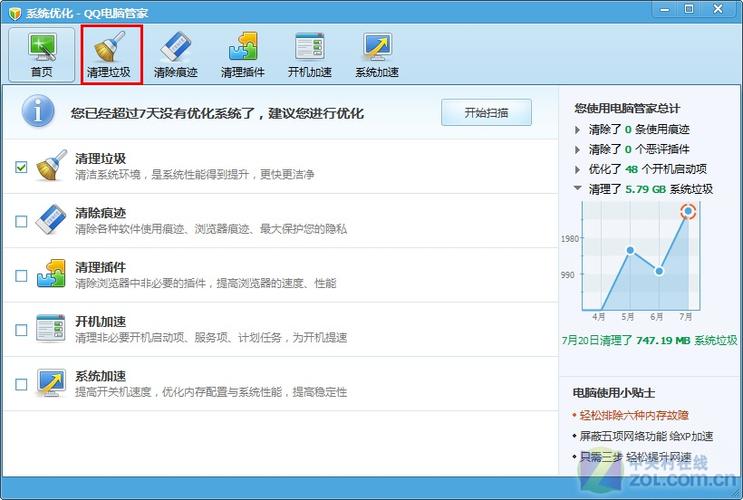Click the 清理垃圾 list row title

point(100,158)
